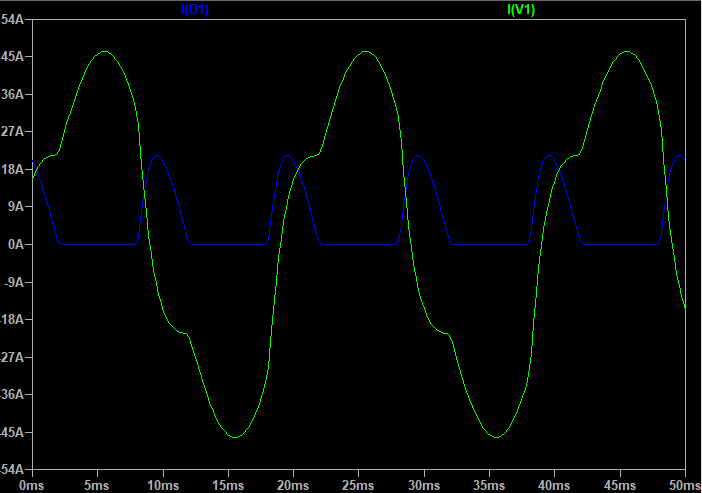Click the 15ms time axis label
Viewport: 702px width, 493px height.
(228, 485)
